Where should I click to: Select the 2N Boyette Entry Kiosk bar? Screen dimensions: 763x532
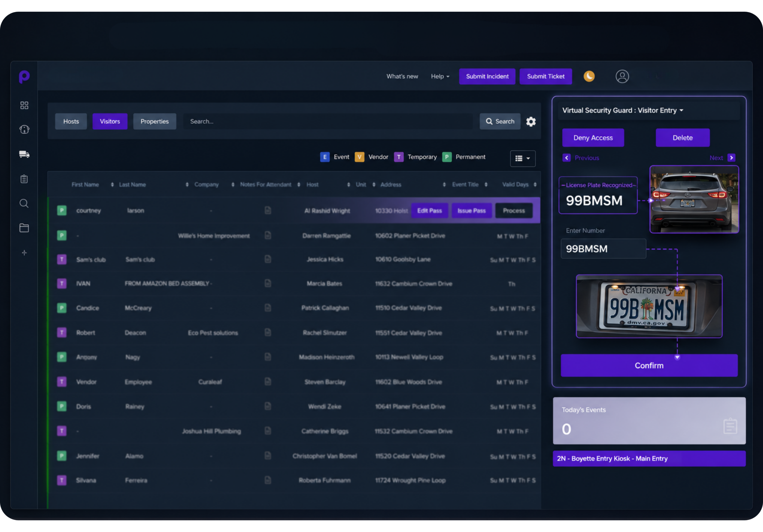coord(649,459)
